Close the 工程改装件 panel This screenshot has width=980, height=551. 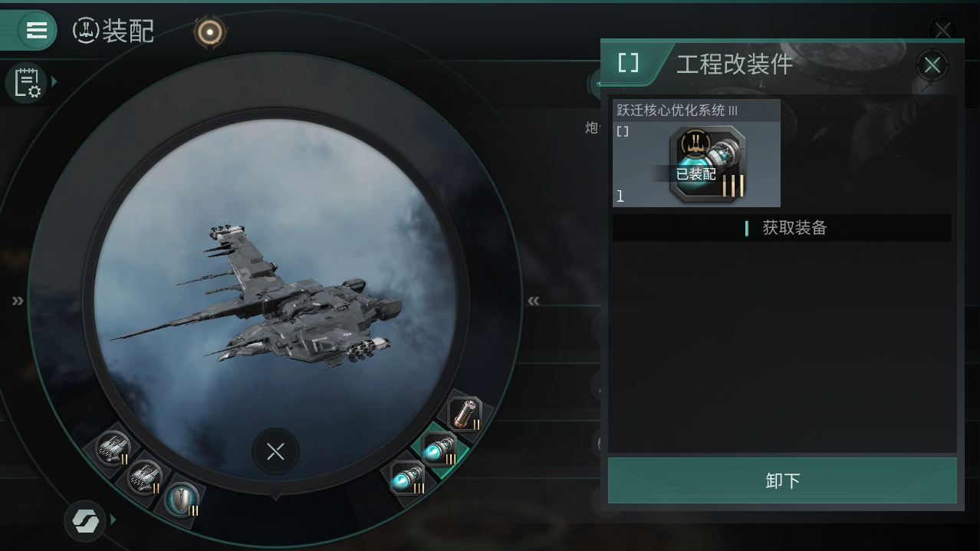pyautogui.click(x=932, y=65)
